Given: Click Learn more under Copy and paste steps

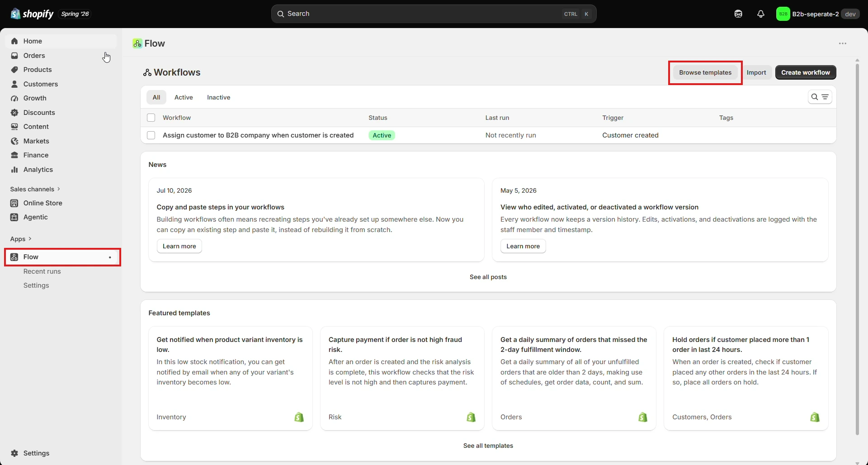Looking at the screenshot, I should point(179,246).
